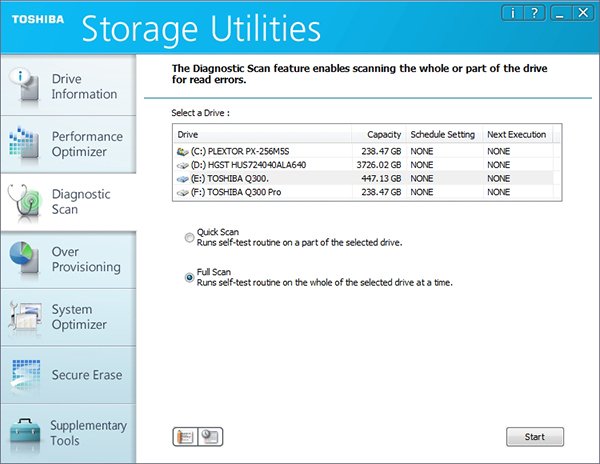Viewport: 600px width, 464px height.
Task: Close the Storage Utilities window
Action: point(583,13)
